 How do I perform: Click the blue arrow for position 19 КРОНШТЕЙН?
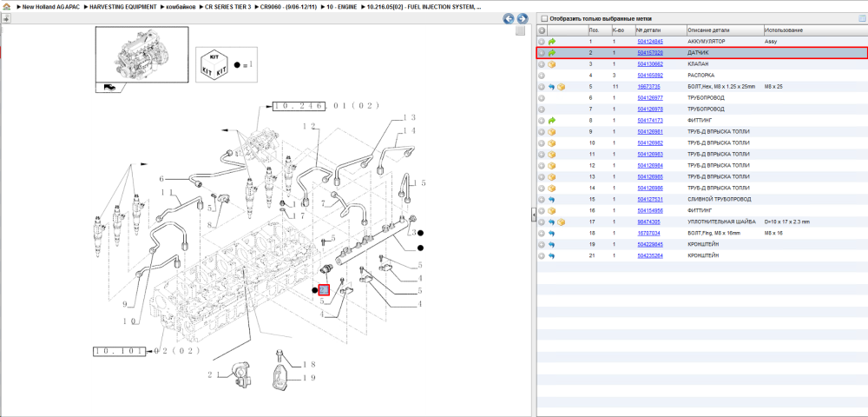[x=552, y=245]
